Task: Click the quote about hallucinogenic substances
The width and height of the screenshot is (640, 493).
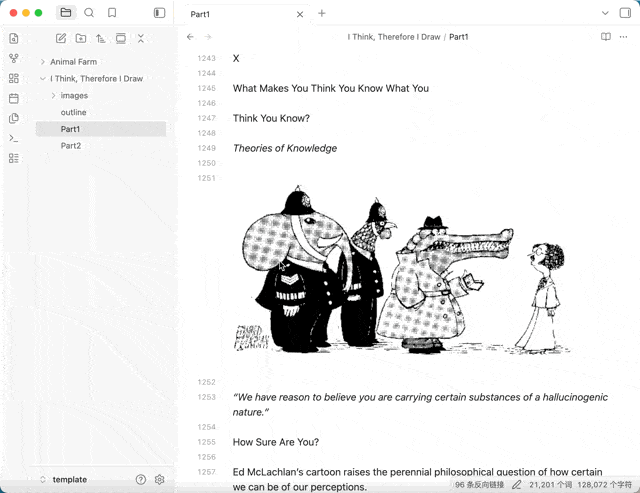Action: pos(420,404)
